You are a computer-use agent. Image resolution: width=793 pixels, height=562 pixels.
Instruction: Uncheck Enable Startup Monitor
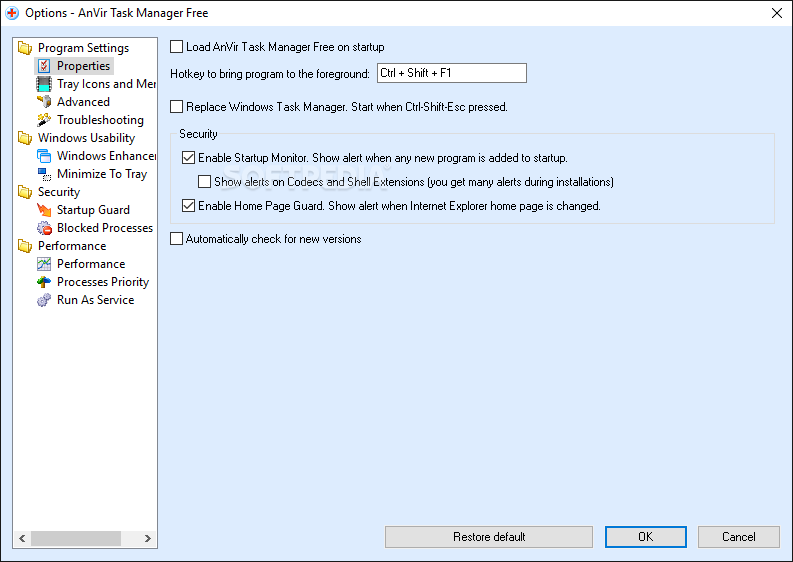(x=189, y=158)
